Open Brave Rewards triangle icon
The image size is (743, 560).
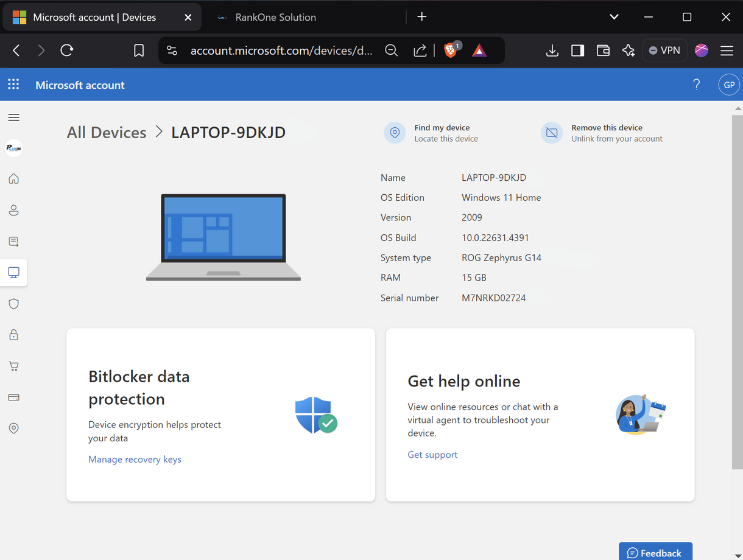479,51
